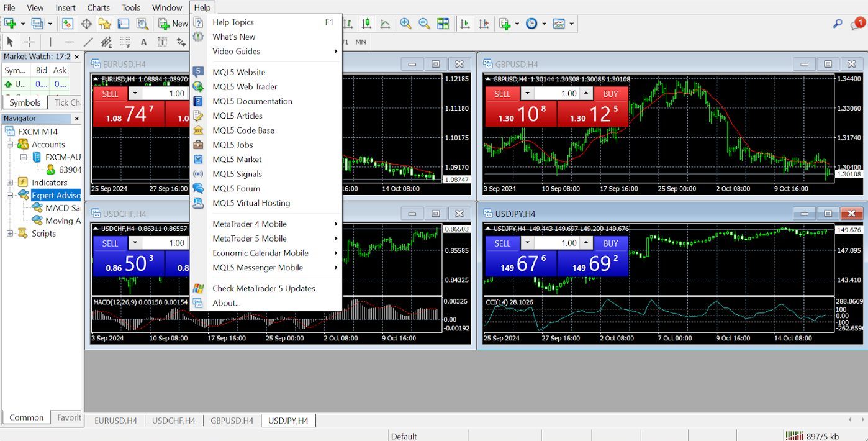Select the arrow Cursor tool
This screenshot has width=868, height=441.
pos(10,42)
